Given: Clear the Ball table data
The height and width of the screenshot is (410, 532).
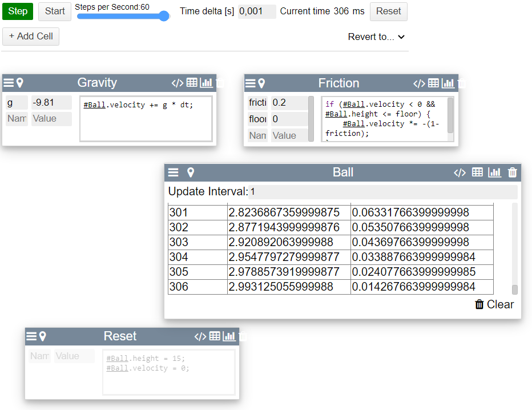Looking at the screenshot, I should pyautogui.click(x=494, y=304).
